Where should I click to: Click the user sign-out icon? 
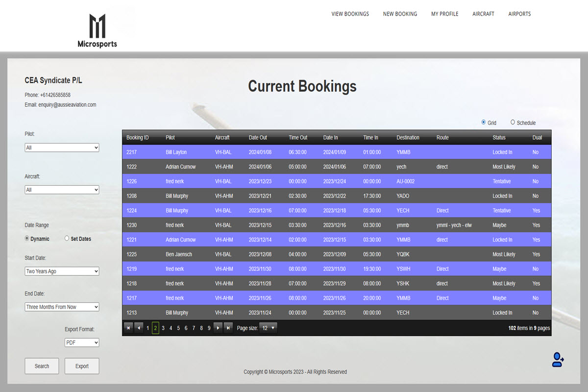[557, 360]
